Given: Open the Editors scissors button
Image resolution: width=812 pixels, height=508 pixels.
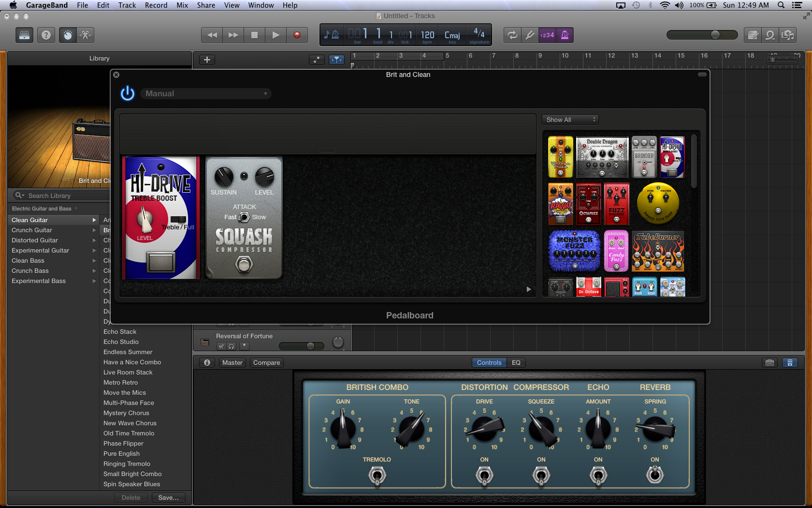Looking at the screenshot, I should [85, 35].
